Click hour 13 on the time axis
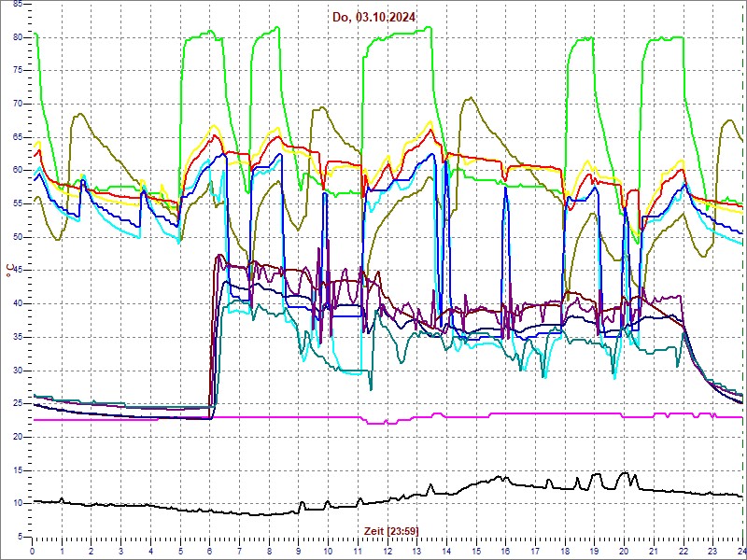This screenshot has height=560, width=747. [x=416, y=551]
